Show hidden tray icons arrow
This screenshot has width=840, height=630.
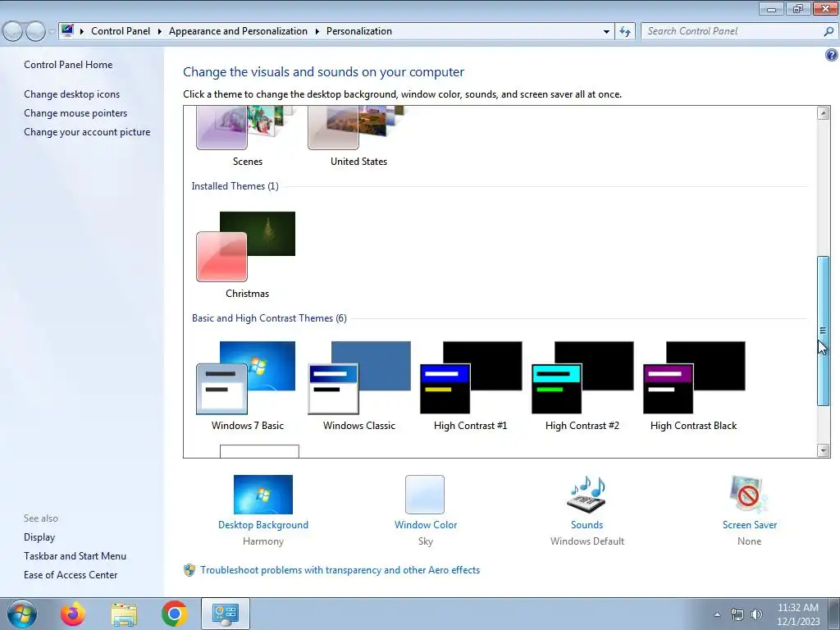pos(717,614)
